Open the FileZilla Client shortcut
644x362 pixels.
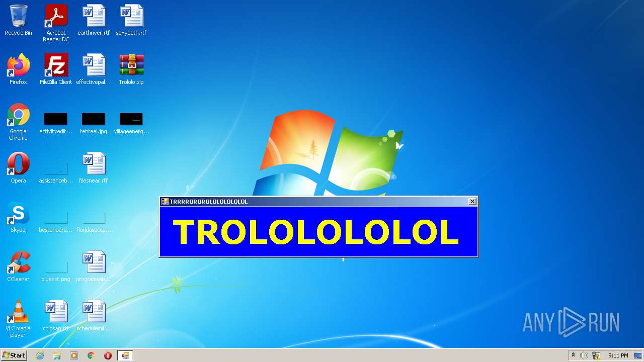56,69
